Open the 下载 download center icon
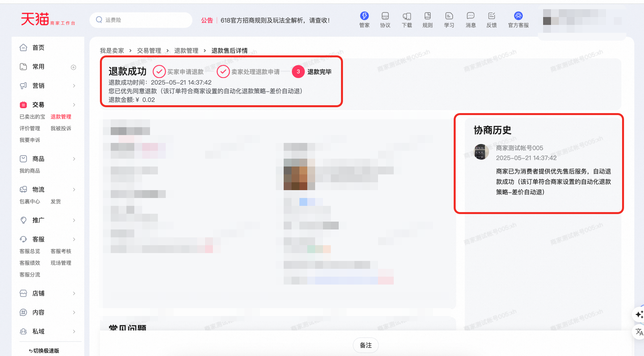Image resolution: width=644 pixels, height=356 pixels. [x=407, y=20]
